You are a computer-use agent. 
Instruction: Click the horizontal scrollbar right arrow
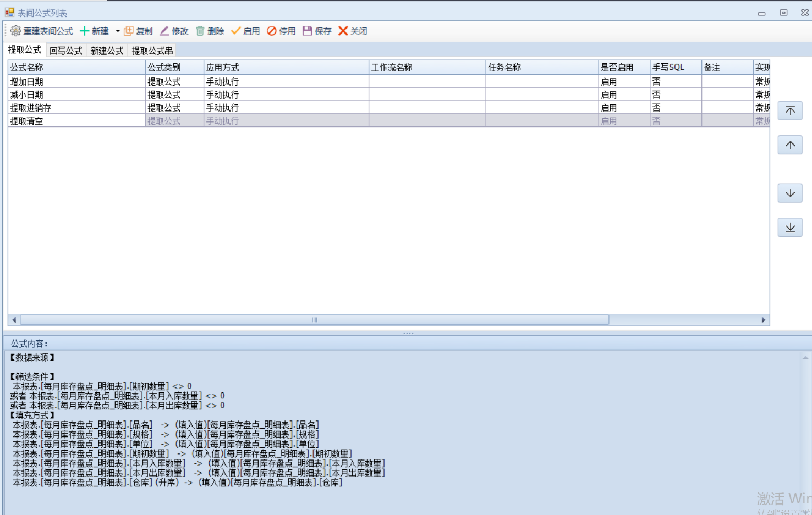[x=763, y=320]
